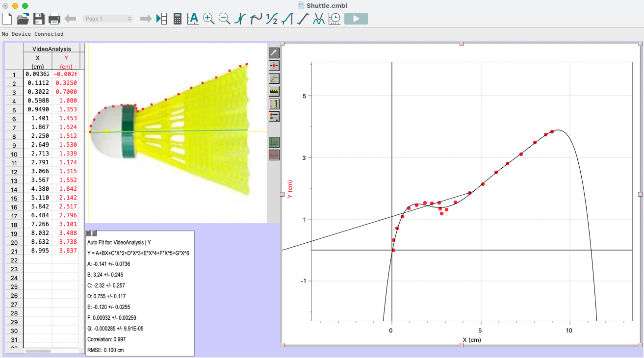Viewport: 644px width, 358px height.
Task: Choose the Add Point crosshair tool
Action: pos(274,65)
